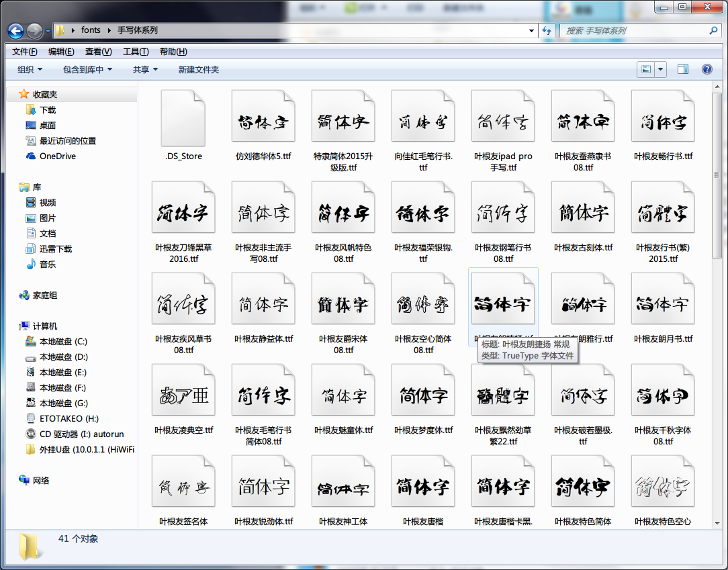The image size is (728, 570).
Task: Click the vertical scrollbar down arrow
Action: click(x=717, y=523)
